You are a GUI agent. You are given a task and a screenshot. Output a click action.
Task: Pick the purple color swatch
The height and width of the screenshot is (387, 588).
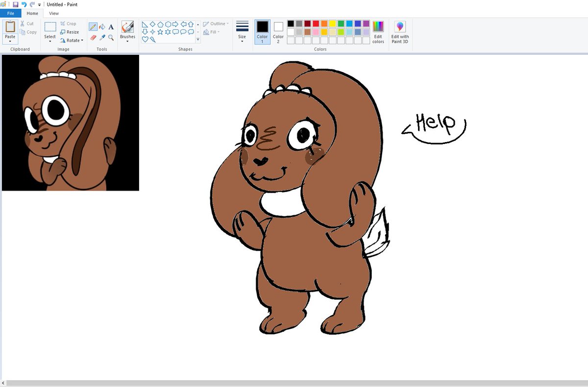pos(366,24)
